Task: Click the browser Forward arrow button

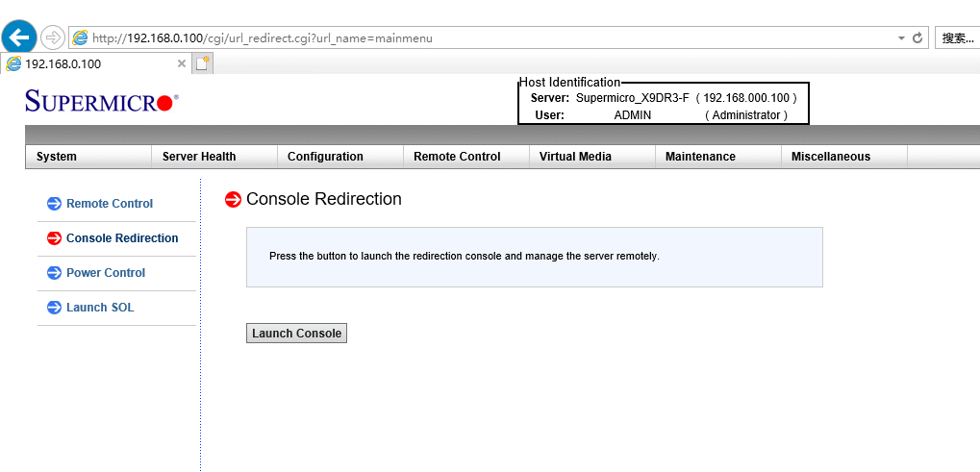Action: pyautogui.click(x=53, y=38)
